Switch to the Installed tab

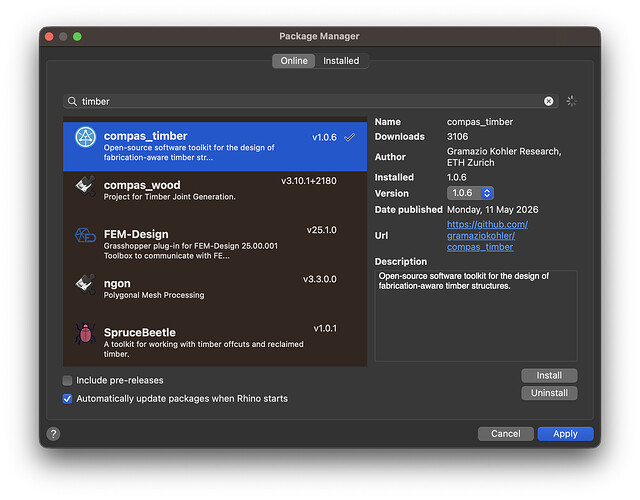(x=341, y=61)
